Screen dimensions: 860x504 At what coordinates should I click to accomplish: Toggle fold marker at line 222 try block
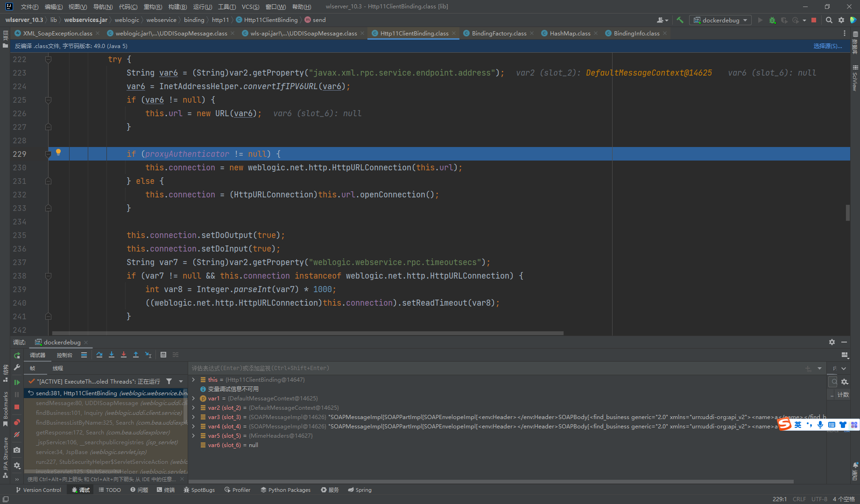point(48,59)
